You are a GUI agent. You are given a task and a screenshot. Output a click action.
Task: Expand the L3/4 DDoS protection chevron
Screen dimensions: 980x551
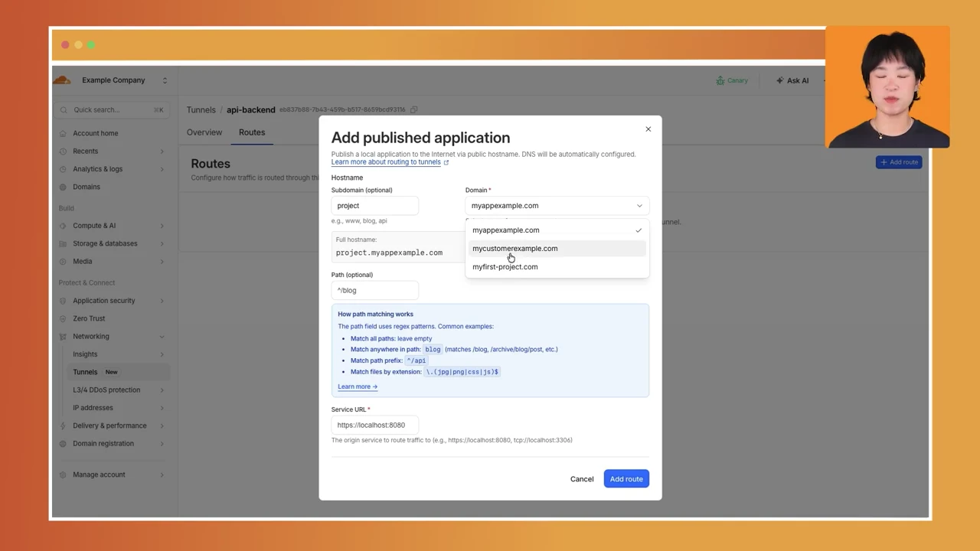point(162,390)
